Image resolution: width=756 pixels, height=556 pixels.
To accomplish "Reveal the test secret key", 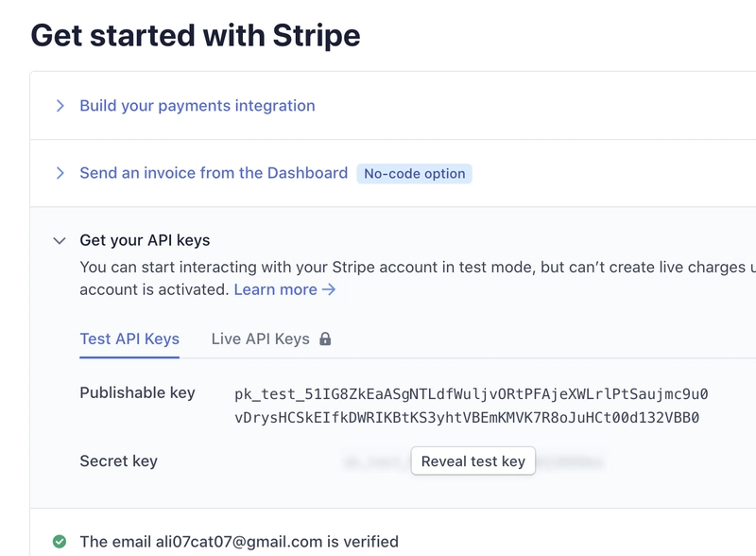I will point(473,460).
